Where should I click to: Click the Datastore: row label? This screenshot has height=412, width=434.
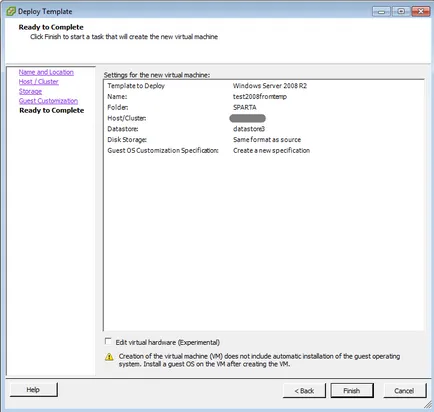coord(123,129)
